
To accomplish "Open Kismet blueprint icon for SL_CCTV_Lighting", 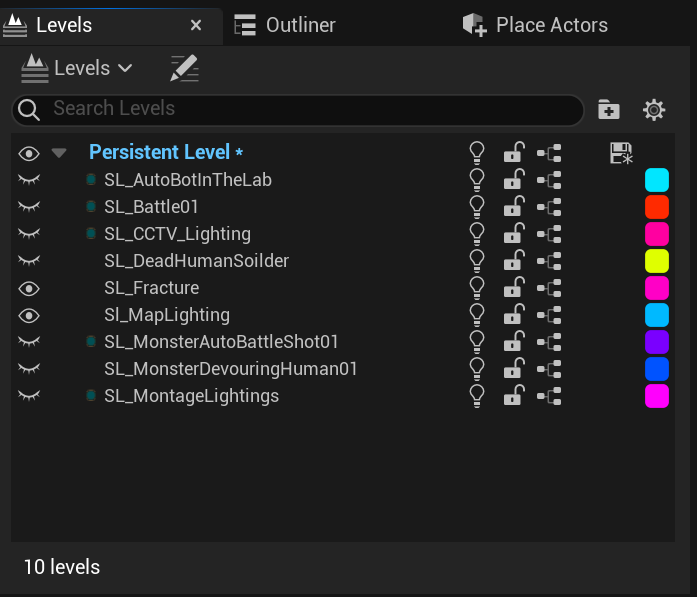I will [549, 234].
